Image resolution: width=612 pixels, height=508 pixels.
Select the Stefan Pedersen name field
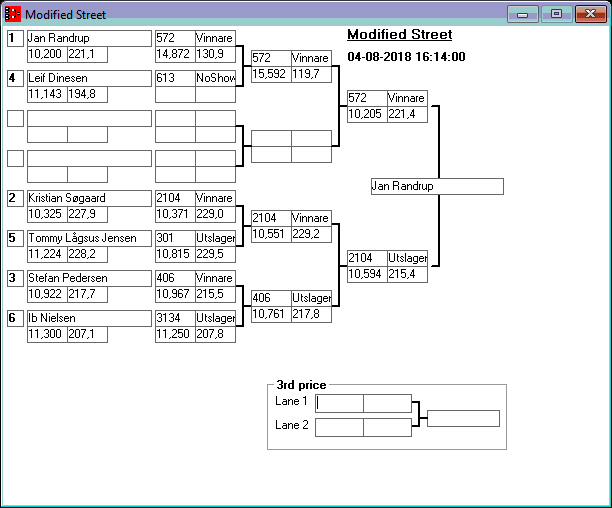click(x=89, y=278)
